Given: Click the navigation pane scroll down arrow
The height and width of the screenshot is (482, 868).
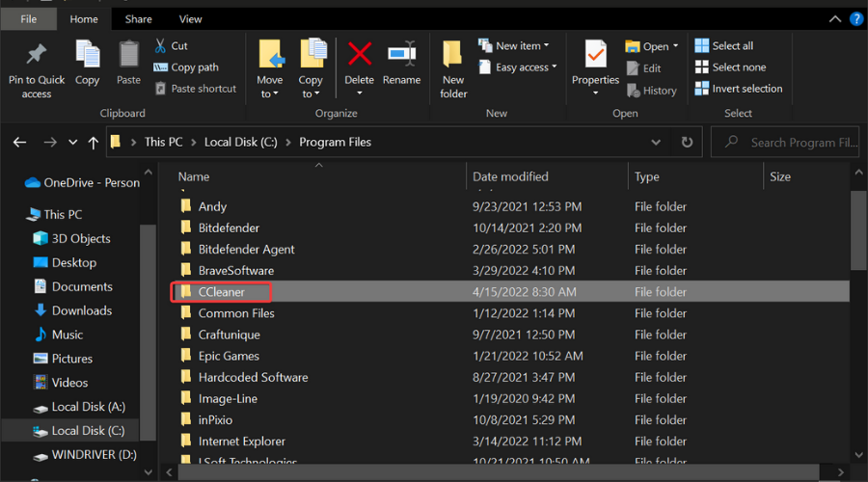Looking at the screenshot, I should click(x=148, y=472).
